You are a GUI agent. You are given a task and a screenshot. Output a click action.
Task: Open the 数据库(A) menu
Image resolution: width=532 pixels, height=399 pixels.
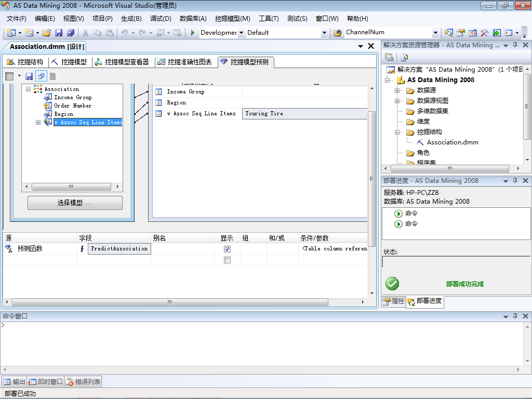coord(193,19)
